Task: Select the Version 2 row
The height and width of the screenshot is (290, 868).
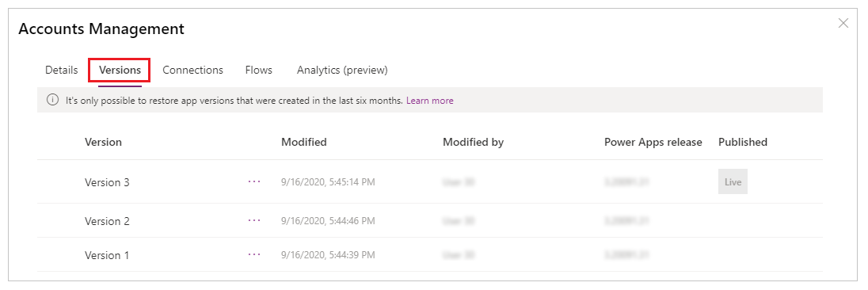Action: point(429,220)
